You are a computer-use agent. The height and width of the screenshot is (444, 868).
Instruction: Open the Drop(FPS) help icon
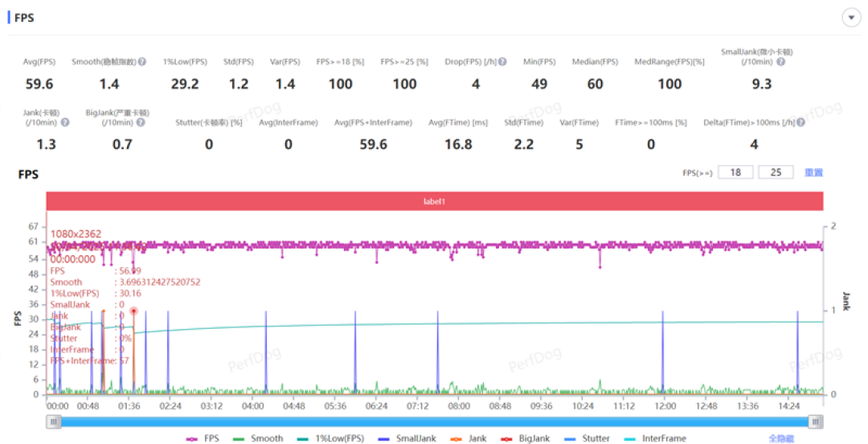(502, 61)
